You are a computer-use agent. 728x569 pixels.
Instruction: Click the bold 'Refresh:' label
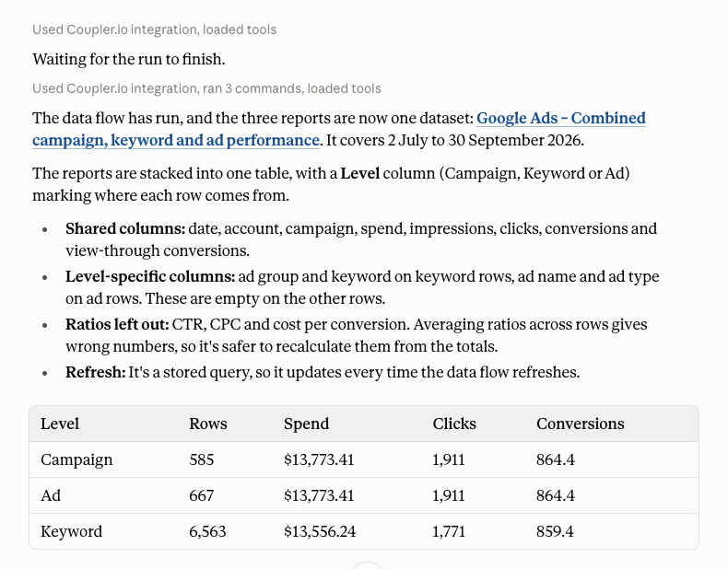(x=96, y=372)
